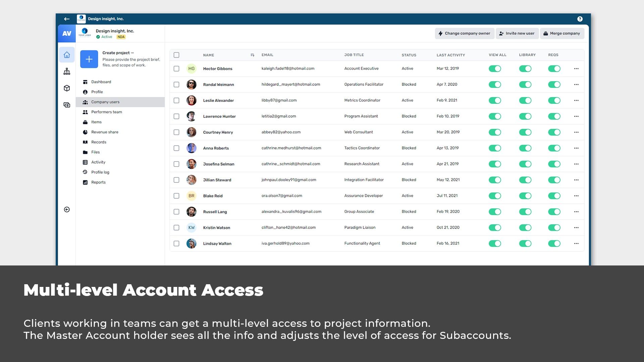Click the AV logo tile

(67, 34)
